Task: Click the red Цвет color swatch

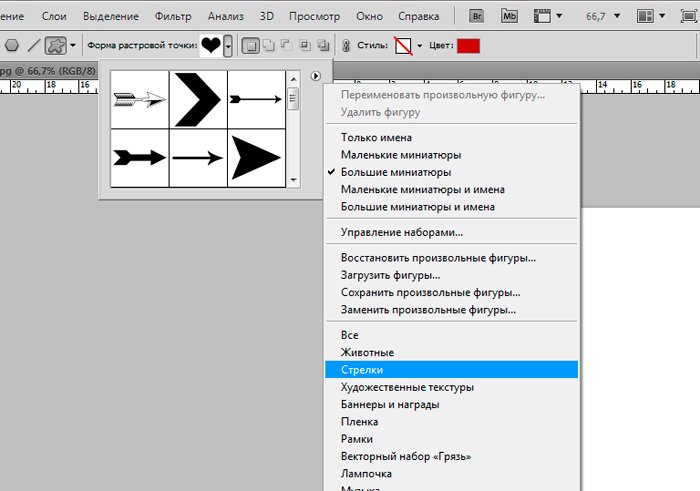Action: click(468, 46)
